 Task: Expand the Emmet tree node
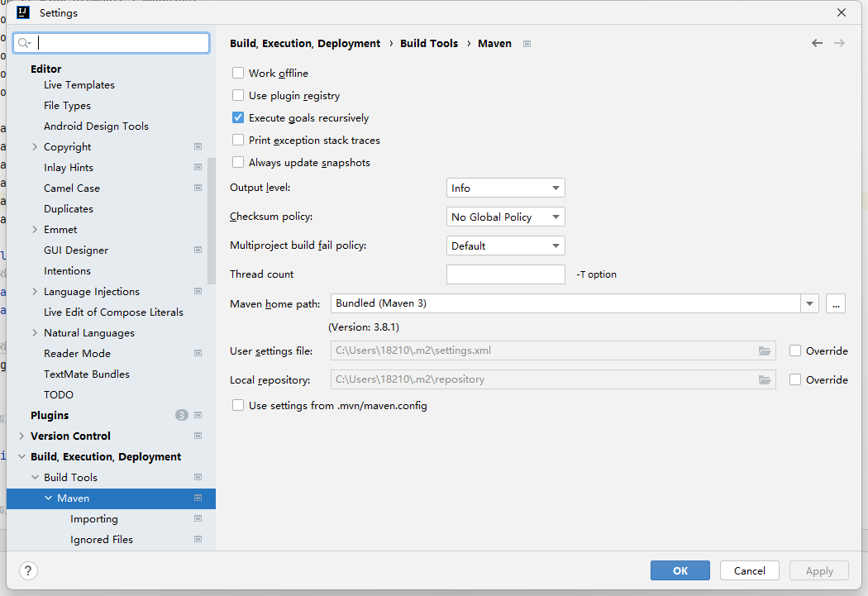pyautogui.click(x=35, y=229)
